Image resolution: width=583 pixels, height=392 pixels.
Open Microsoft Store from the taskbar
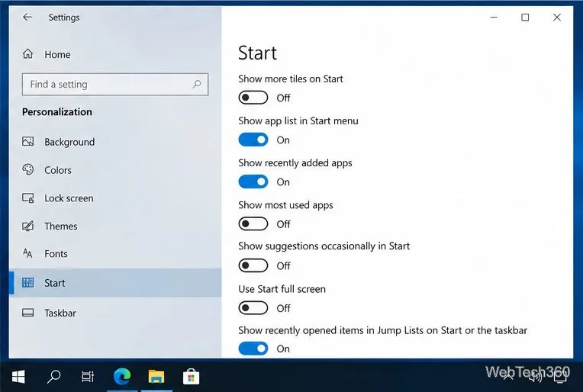pos(191,377)
